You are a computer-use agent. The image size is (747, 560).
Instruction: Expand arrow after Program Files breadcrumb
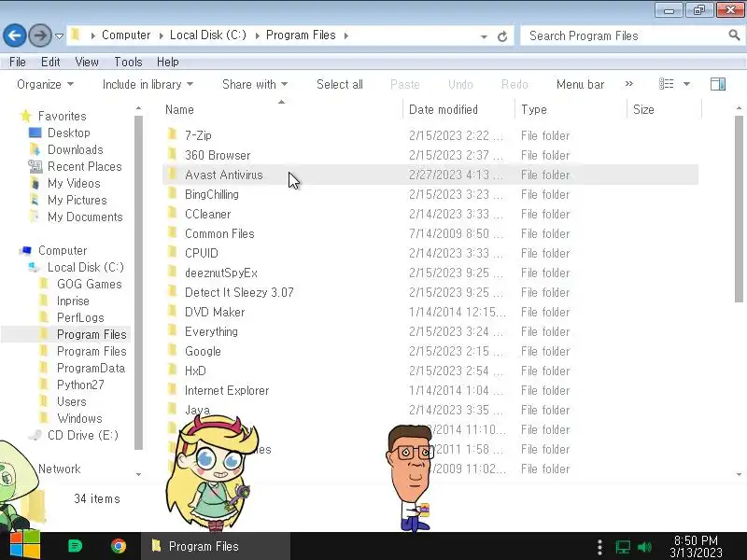[346, 35]
